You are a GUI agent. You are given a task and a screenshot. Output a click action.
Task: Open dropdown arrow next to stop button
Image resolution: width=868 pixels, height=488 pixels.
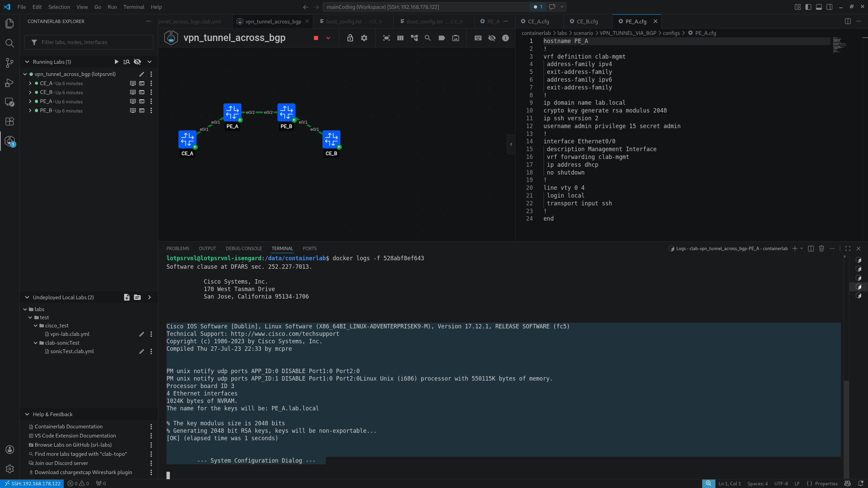(x=328, y=38)
